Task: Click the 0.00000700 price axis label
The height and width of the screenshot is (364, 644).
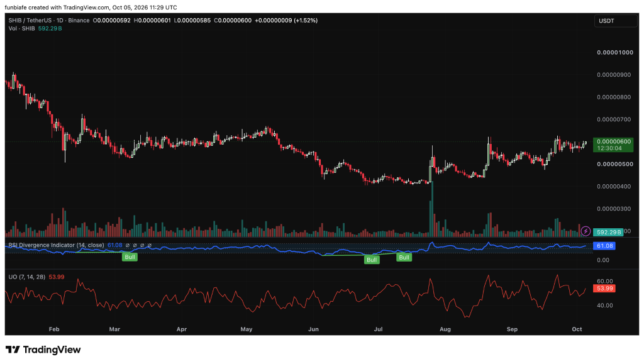Action: tap(614, 119)
